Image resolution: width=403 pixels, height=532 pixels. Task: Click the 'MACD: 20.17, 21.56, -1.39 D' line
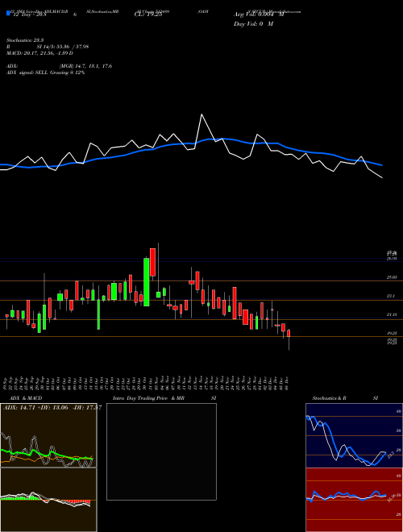click(x=39, y=53)
